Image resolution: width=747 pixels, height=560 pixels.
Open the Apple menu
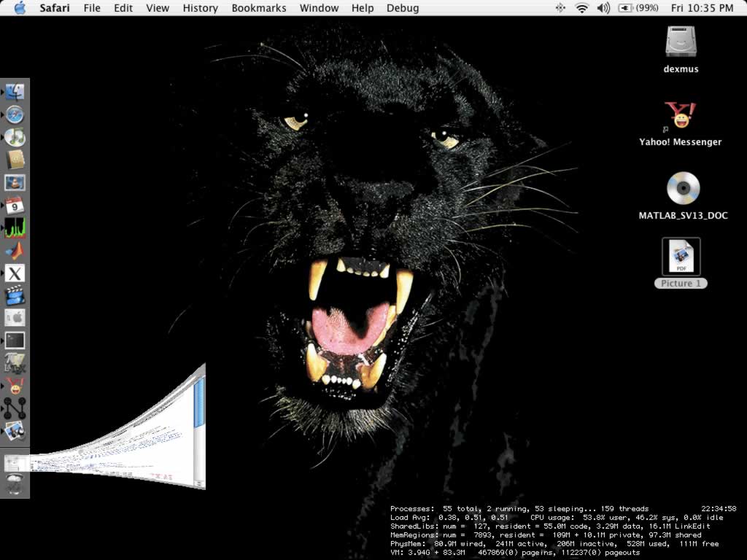(x=20, y=7)
